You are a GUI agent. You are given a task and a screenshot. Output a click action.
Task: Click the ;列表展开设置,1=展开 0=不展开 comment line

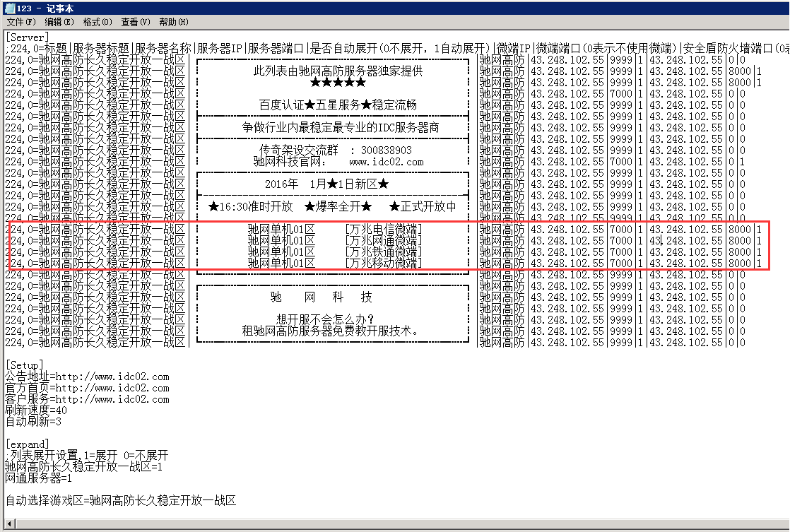[87, 456]
